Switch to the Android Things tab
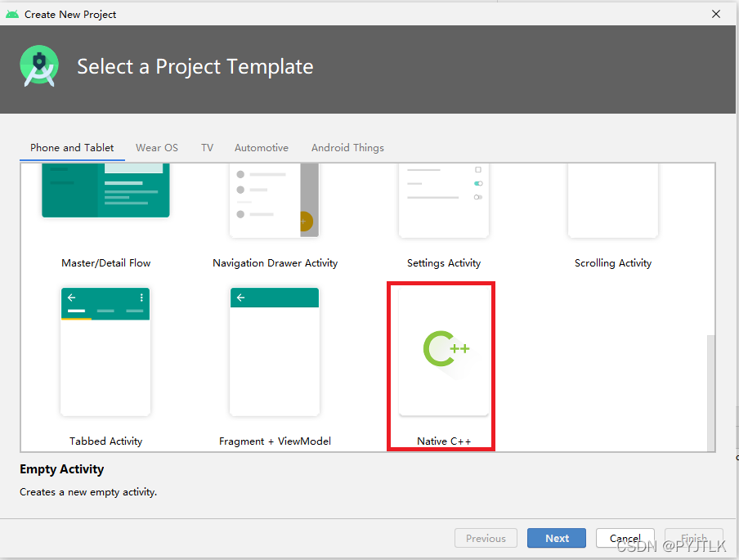The image size is (739, 560). point(347,148)
